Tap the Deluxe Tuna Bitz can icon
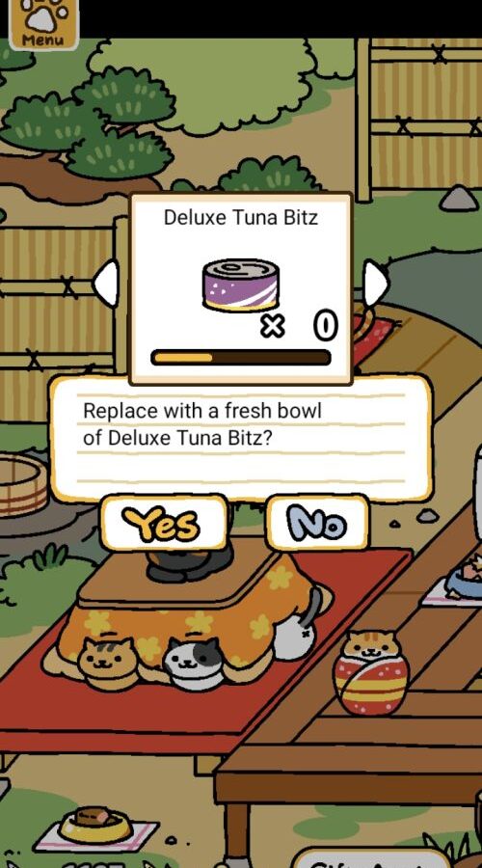Screen dimensions: 482x868 click(241, 285)
